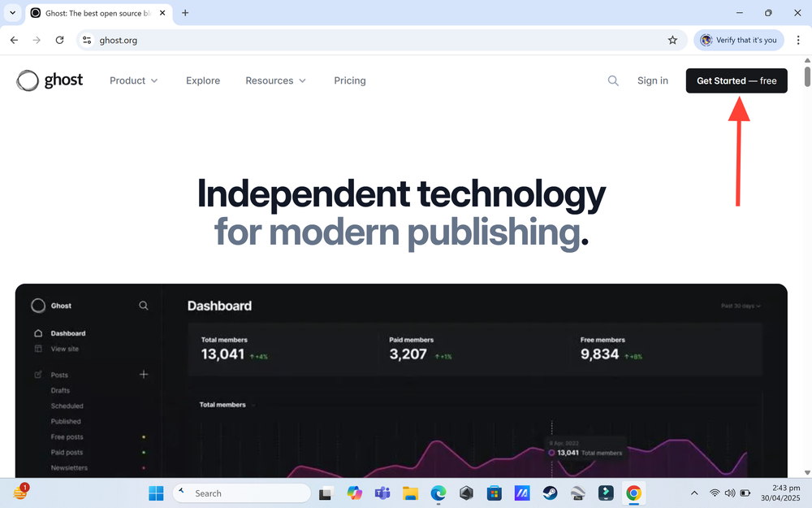
Task: Click the page's vertical scrollbar thumb
Action: tap(807, 76)
